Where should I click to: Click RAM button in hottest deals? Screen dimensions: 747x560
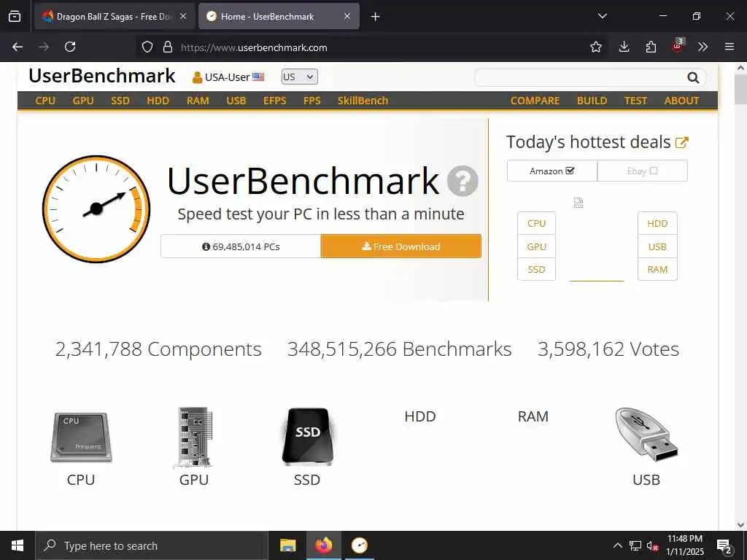pyautogui.click(x=657, y=269)
